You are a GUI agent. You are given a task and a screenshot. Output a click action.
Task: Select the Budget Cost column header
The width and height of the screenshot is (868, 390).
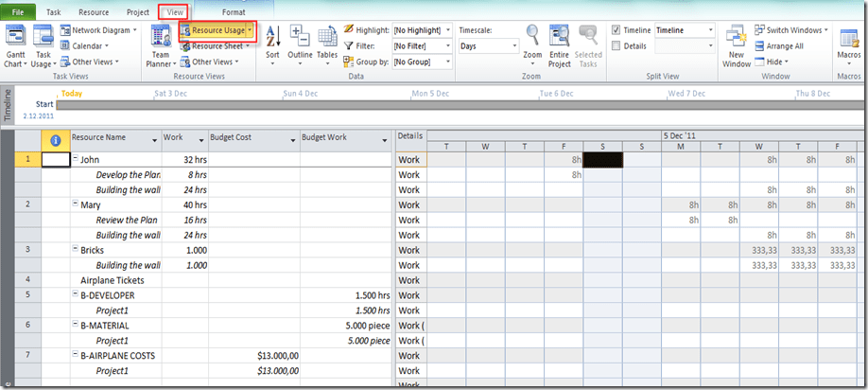click(252, 137)
